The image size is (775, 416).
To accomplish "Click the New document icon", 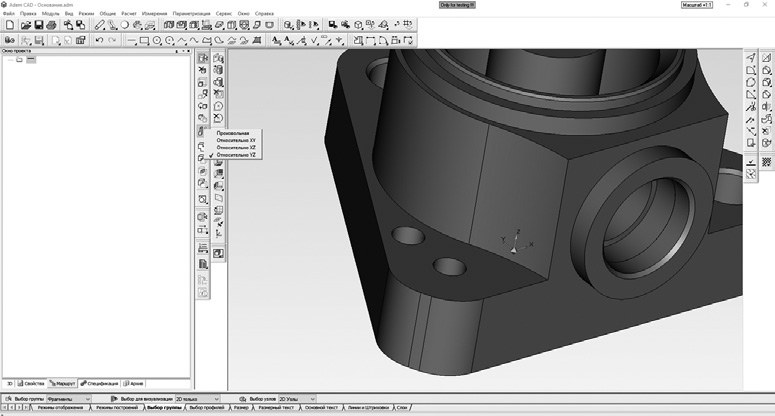I will tap(10, 25).
